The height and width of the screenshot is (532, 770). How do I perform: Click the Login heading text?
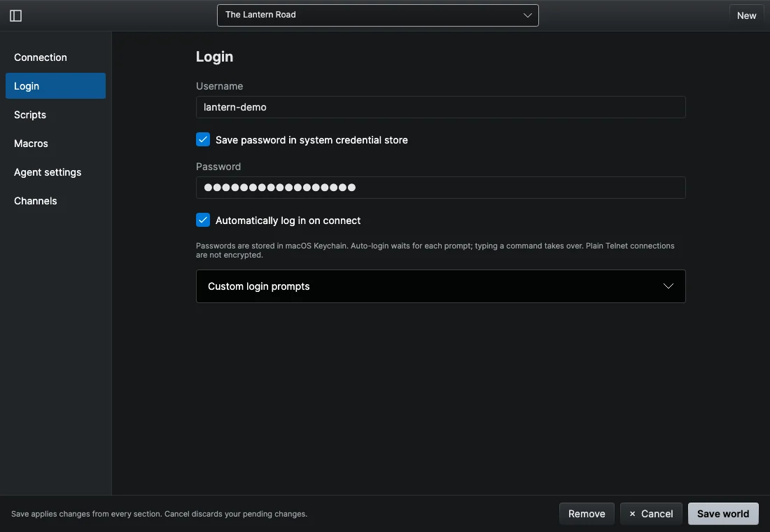(x=215, y=57)
